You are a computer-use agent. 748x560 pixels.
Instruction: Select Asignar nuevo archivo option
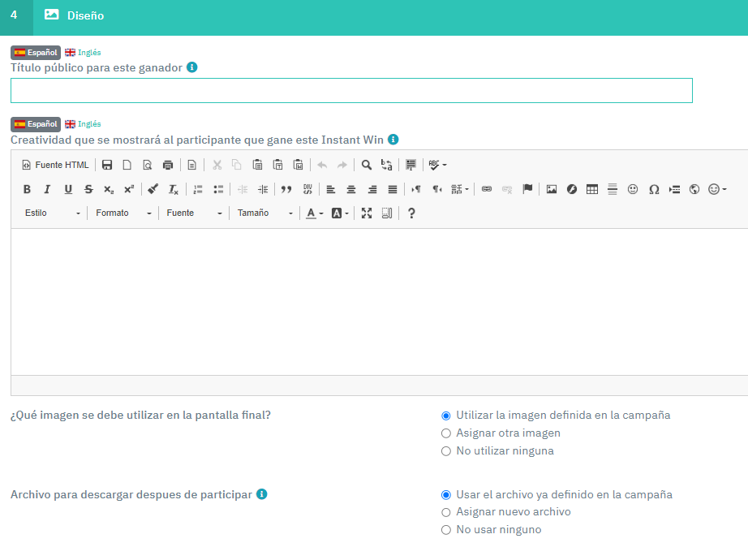coord(446,512)
